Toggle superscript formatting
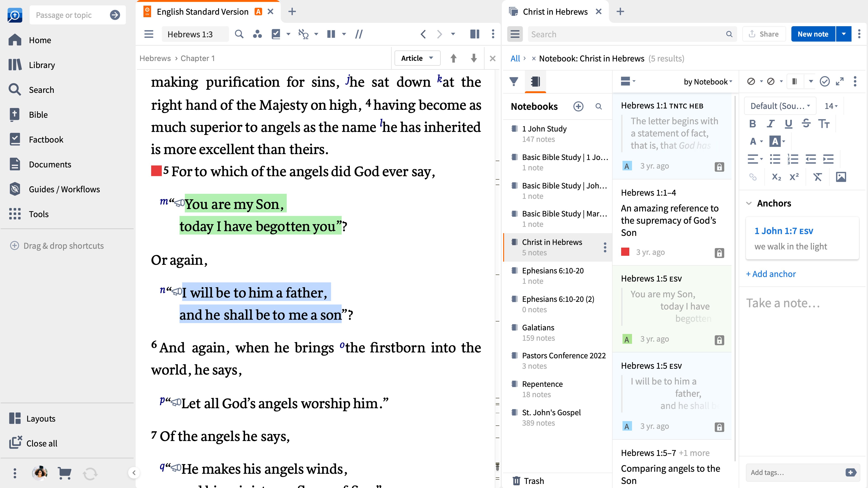 coord(794,177)
